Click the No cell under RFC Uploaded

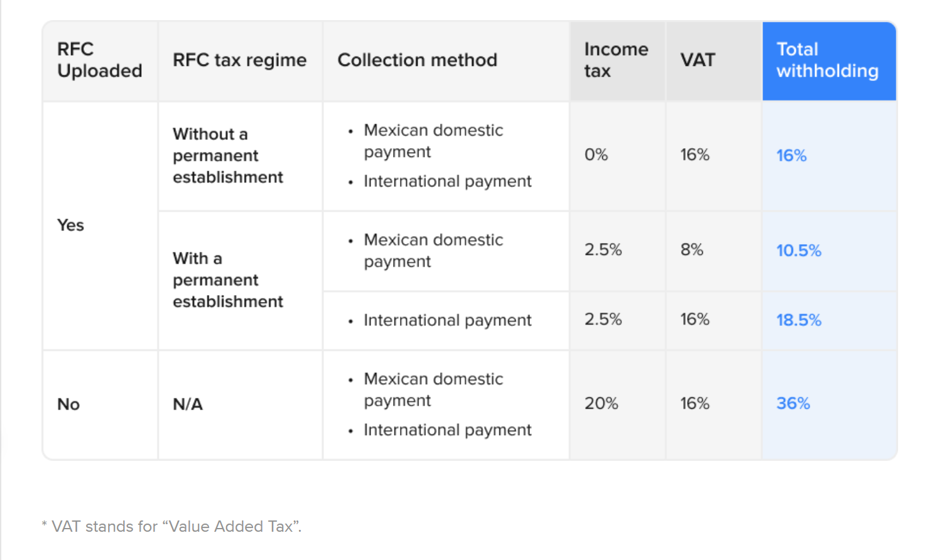pyautogui.click(x=68, y=404)
